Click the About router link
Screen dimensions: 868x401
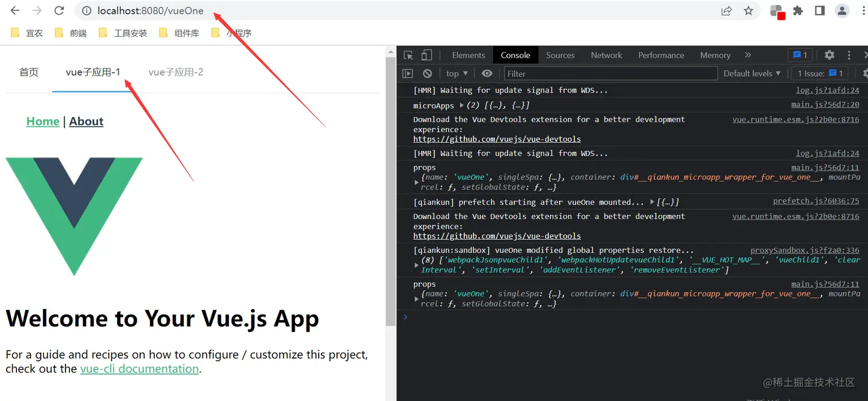tap(86, 121)
